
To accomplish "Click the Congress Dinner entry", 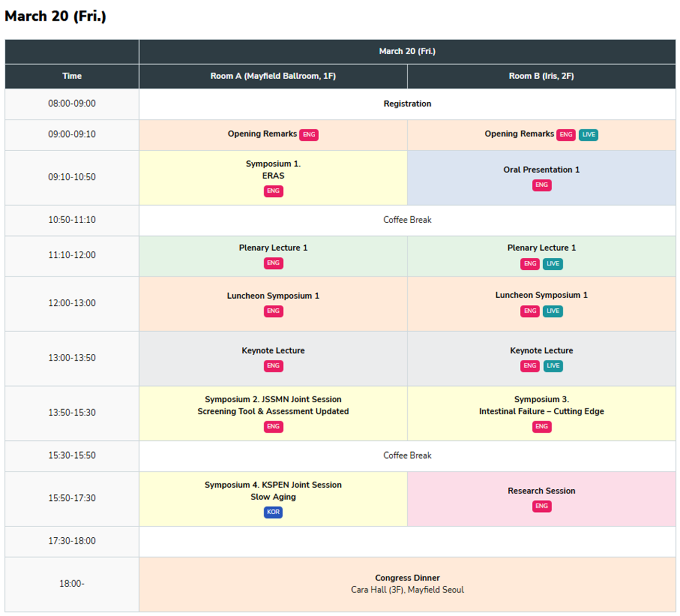I will [407, 578].
